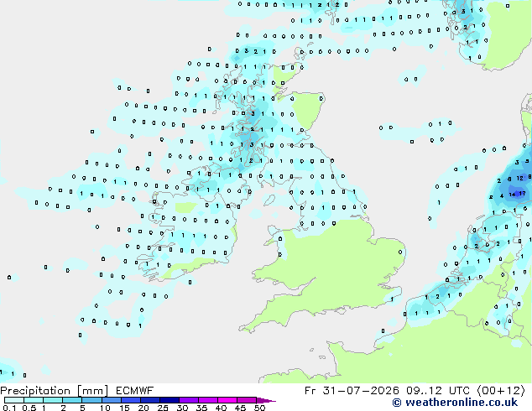The image size is (532, 411).
Task: Click the 'Precipitation [mm]' title text
Action: click(x=54, y=391)
